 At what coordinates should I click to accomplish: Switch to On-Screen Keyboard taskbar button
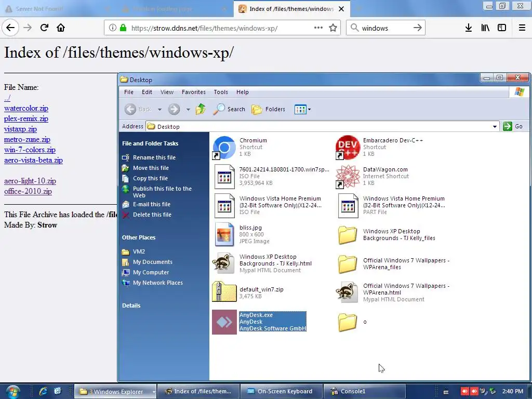tap(281, 391)
